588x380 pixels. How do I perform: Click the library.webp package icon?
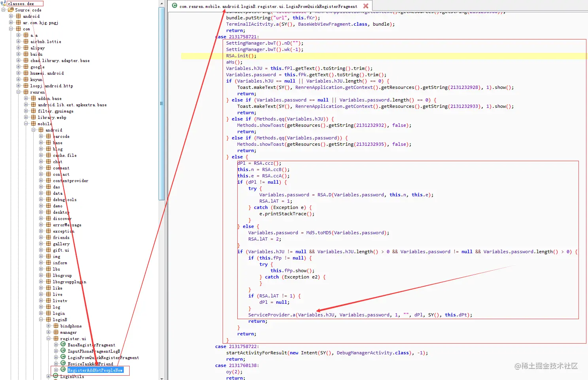coord(34,117)
